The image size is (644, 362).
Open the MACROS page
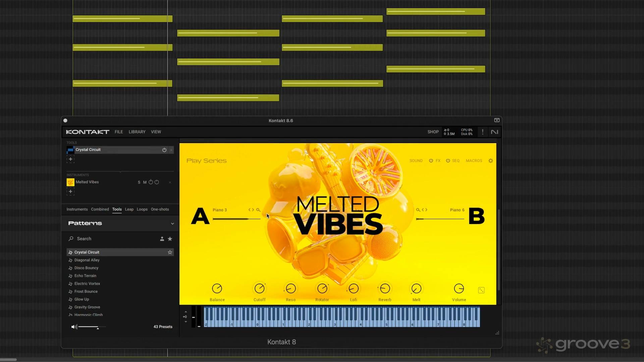tap(474, 161)
